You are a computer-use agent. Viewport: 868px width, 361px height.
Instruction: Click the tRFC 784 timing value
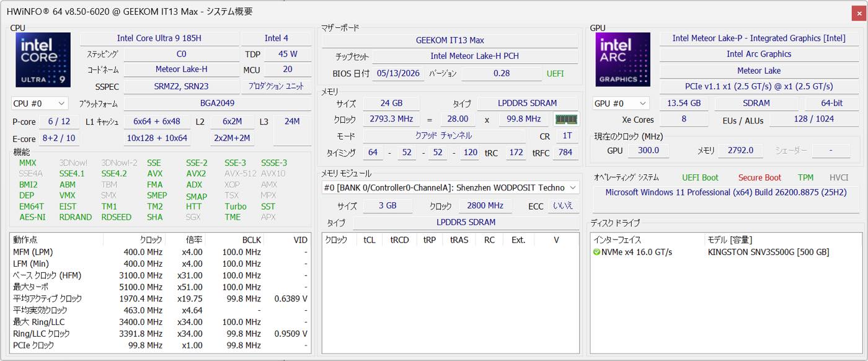tap(565, 153)
